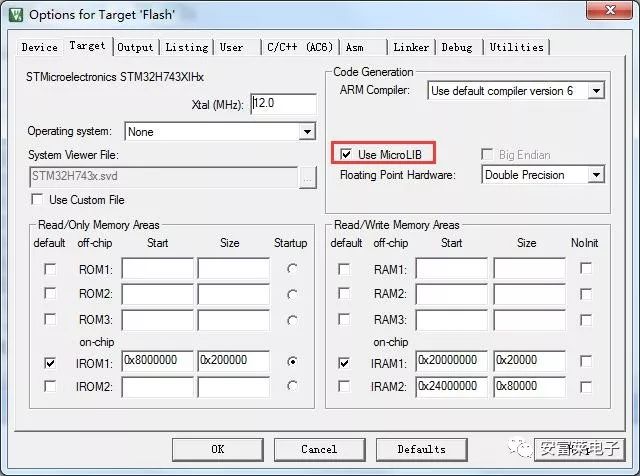Switch to the Debug tab

click(x=458, y=47)
